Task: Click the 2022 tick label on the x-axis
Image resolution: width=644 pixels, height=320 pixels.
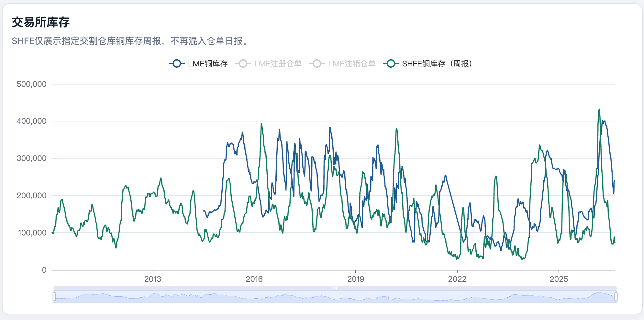Action: [x=457, y=279]
